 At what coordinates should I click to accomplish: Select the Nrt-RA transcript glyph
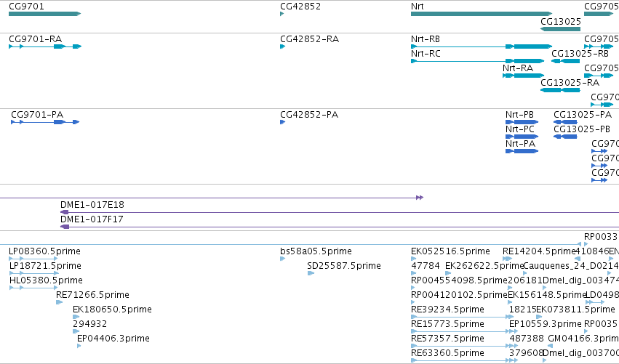tap(524, 76)
